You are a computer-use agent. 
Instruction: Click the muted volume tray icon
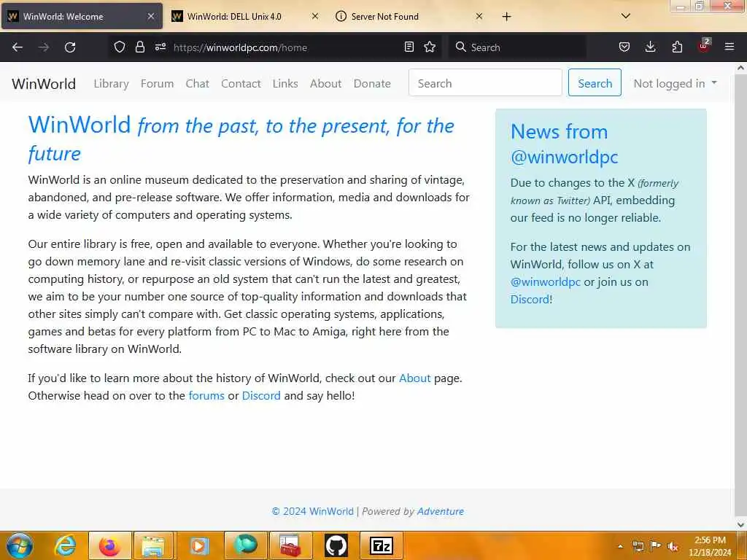(x=673, y=546)
